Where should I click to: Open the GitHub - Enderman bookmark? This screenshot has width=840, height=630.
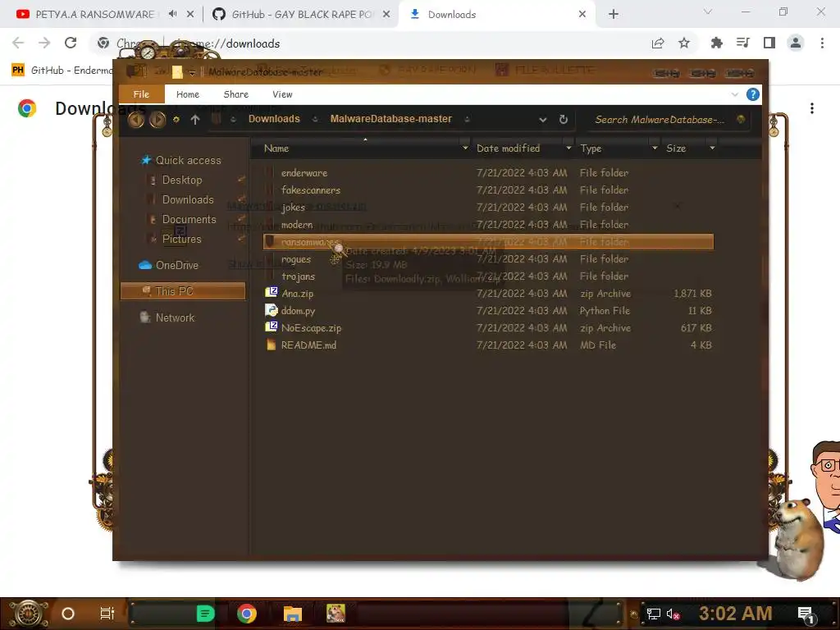pos(62,71)
